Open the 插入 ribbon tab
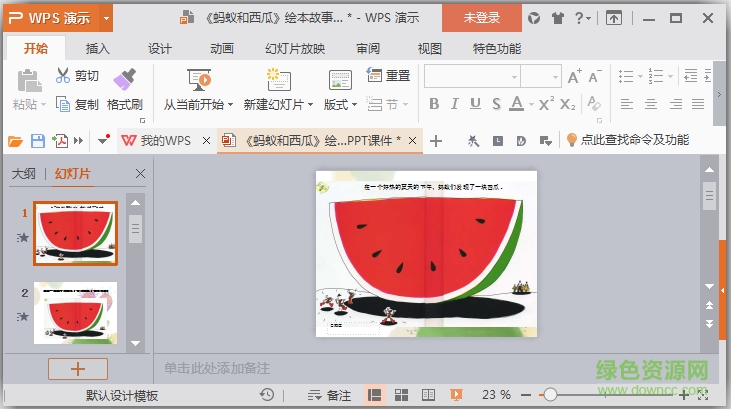 coord(97,49)
